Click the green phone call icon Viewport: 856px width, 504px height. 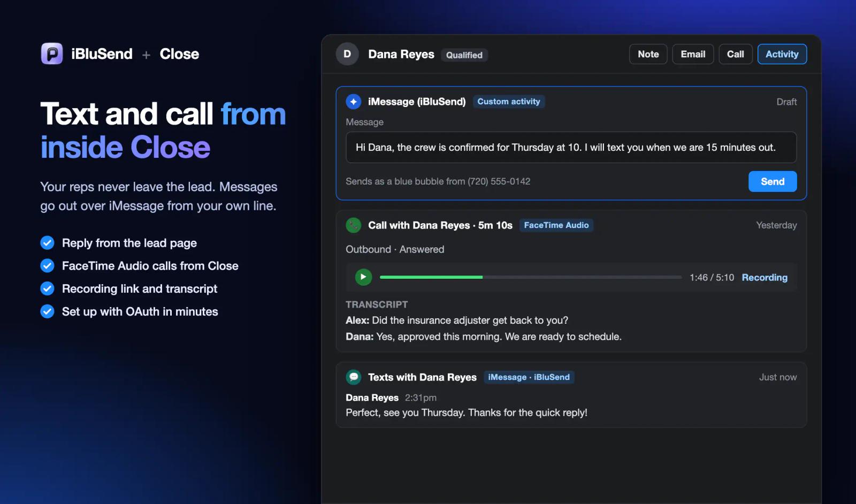[354, 225]
